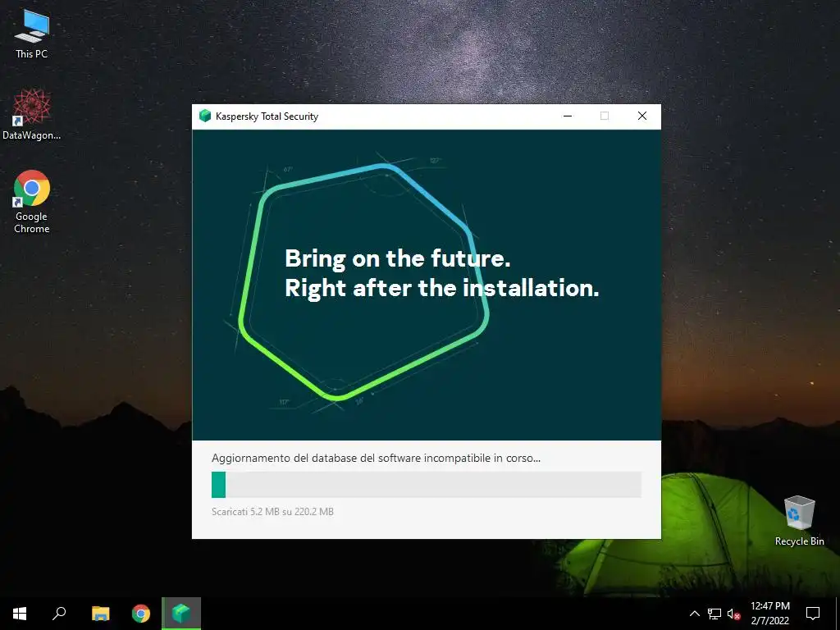Activate Kaspersky installer taskbar button
This screenshot has height=630, width=840.
(x=181, y=614)
